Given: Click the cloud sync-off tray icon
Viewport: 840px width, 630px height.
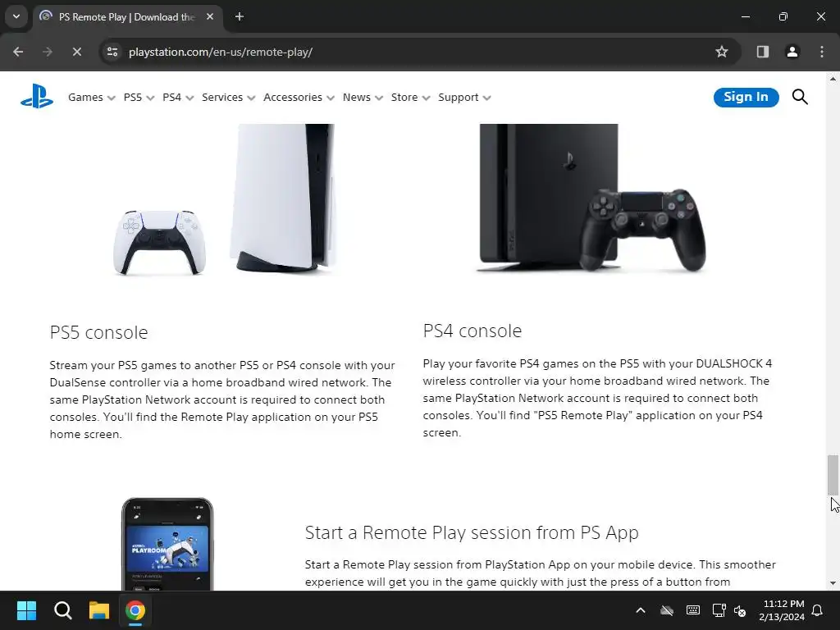Looking at the screenshot, I should click(x=667, y=610).
